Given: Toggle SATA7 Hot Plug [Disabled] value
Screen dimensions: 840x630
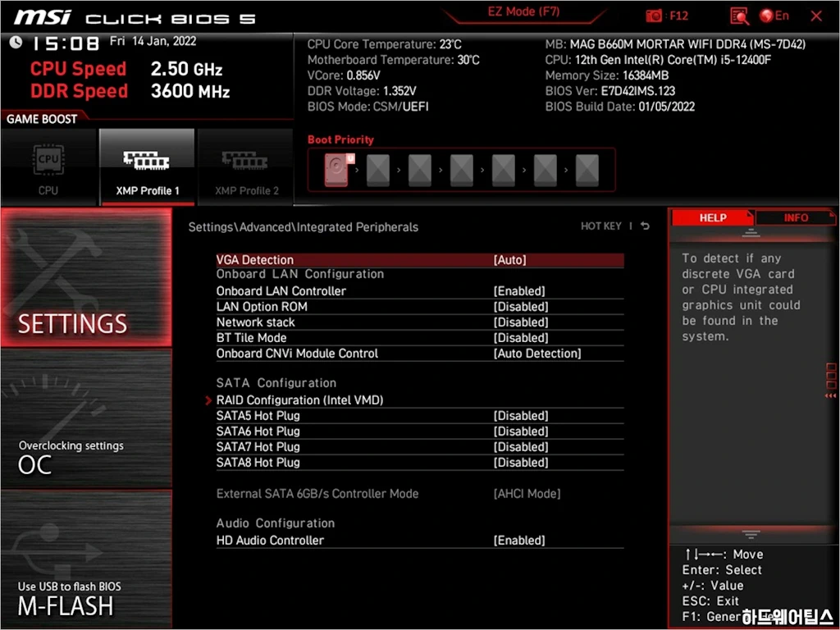Looking at the screenshot, I should pyautogui.click(x=521, y=447).
